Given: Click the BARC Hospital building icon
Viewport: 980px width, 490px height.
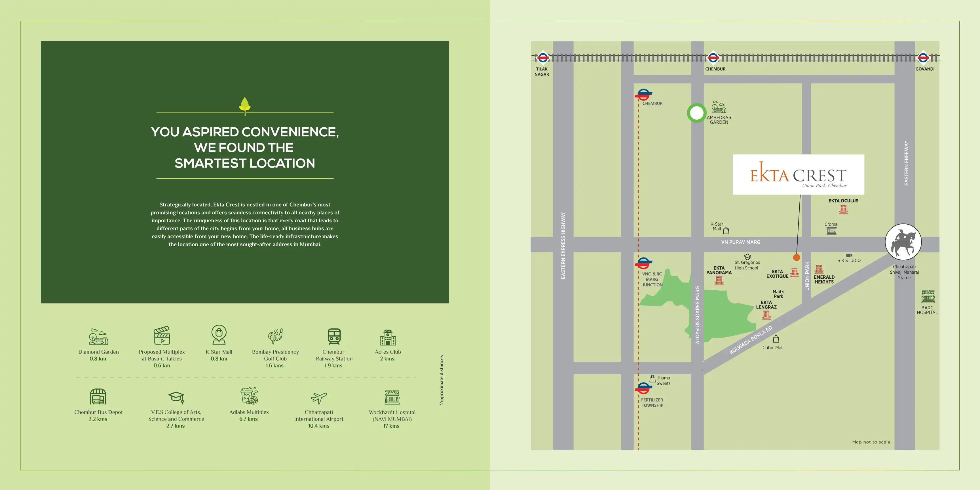Looking at the screenshot, I should click(x=928, y=296).
